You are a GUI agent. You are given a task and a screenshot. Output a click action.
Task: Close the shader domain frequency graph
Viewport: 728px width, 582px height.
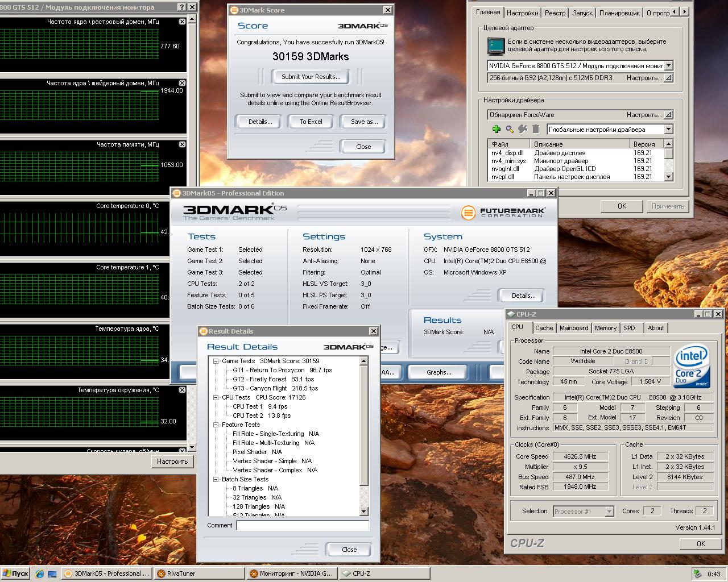pos(182,83)
